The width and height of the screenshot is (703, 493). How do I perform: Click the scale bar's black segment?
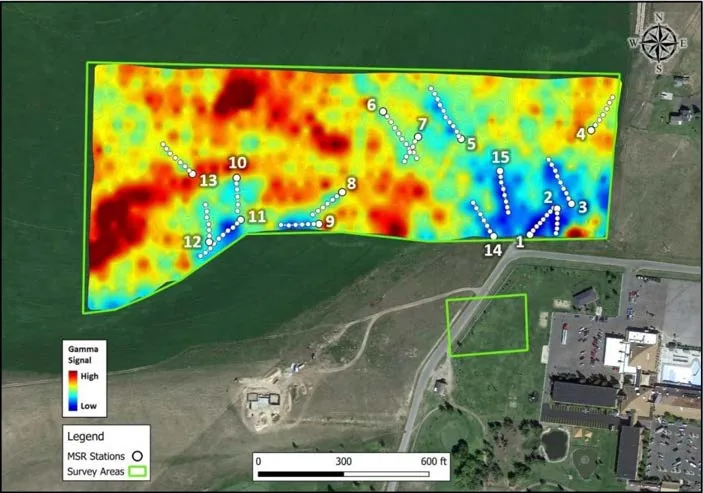(x=301, y=474)
